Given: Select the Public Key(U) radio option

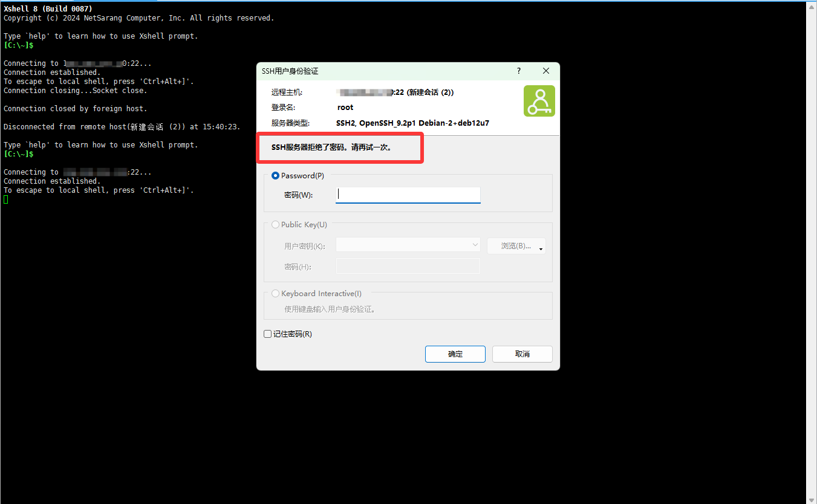Looking at the screenshot, I should (276, 225).
